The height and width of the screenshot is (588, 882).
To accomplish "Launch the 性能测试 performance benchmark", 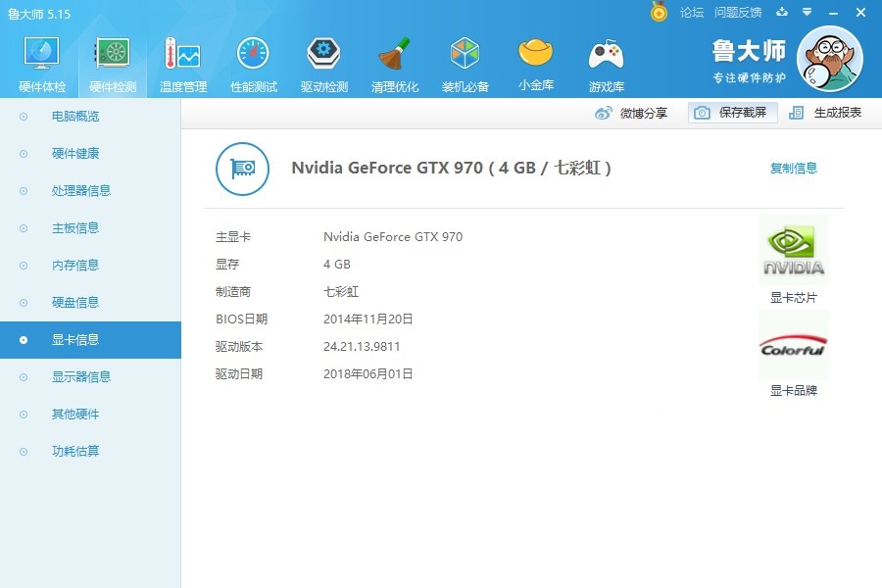I will pyautogui.click(x=252, y=59).
